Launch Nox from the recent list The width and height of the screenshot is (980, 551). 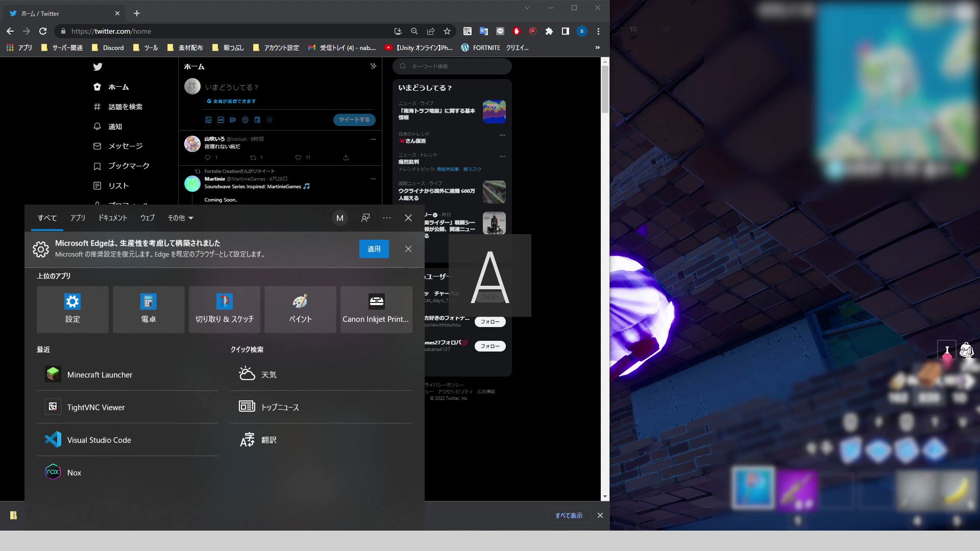pyautogui.click(x=128, y=472)
